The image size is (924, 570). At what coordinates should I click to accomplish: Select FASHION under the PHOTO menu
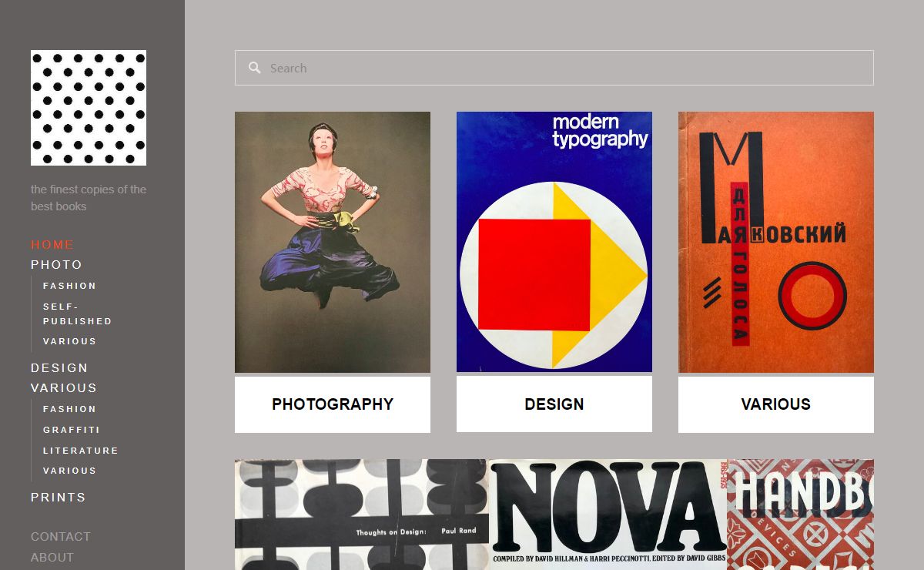point(70,286)
